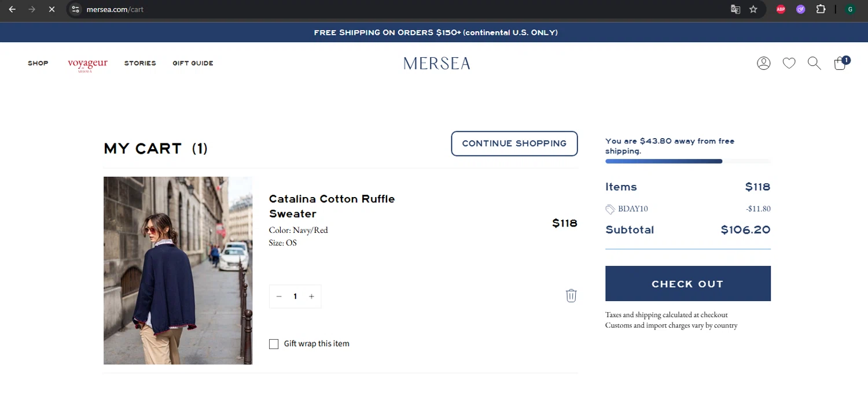Open the sweater product thumbnail image
Viewport: 868px width, 393px height.
178,270
